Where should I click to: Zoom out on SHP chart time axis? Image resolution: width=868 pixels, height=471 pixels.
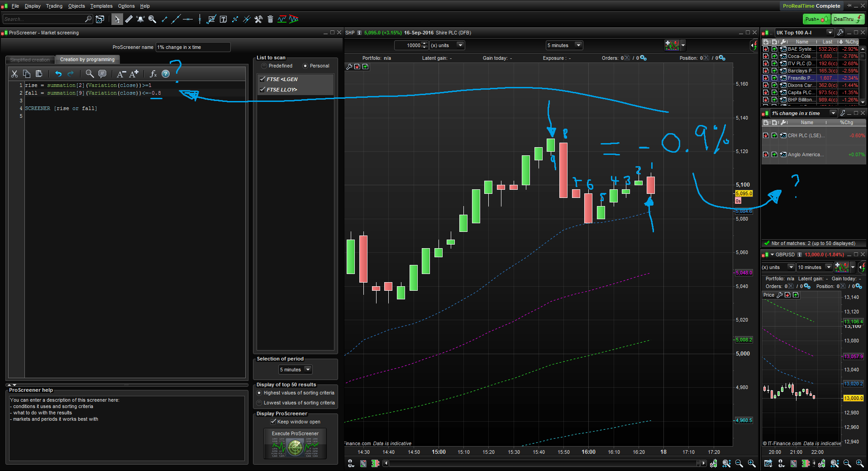pyautogui.click(x=739, y=463)
